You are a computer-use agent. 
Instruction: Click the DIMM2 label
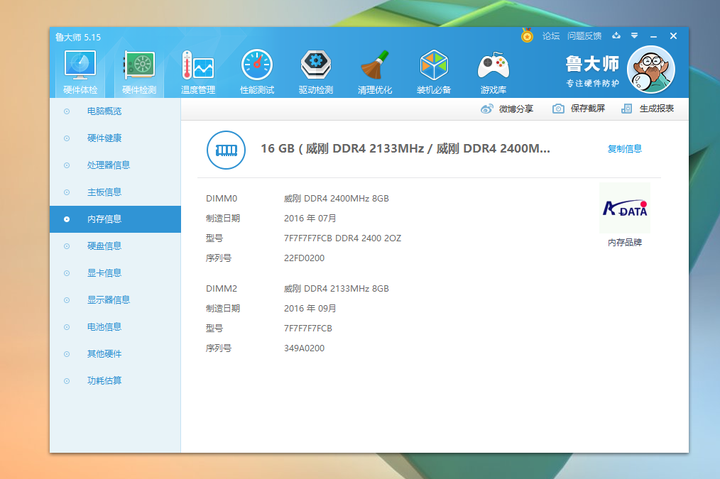tap(221, 288)
